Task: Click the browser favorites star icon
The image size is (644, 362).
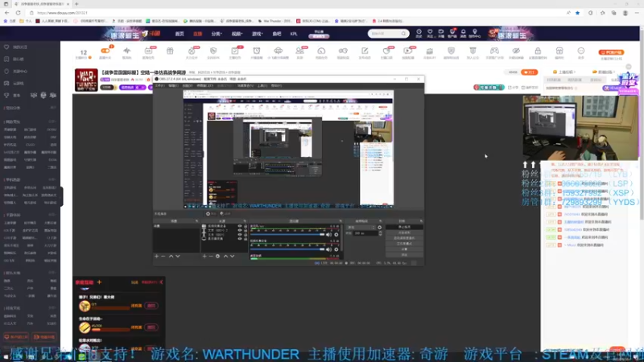Action: point(577,13)
